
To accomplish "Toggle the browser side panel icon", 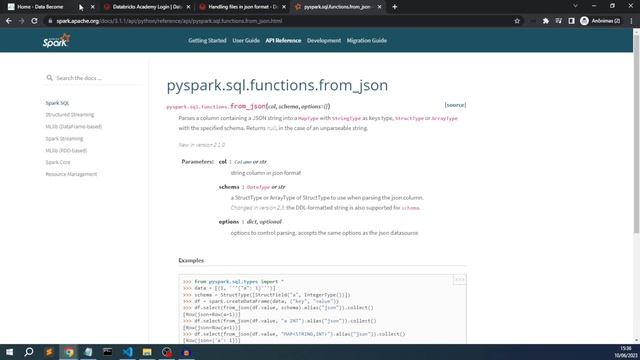I will [x=571, y=21].
